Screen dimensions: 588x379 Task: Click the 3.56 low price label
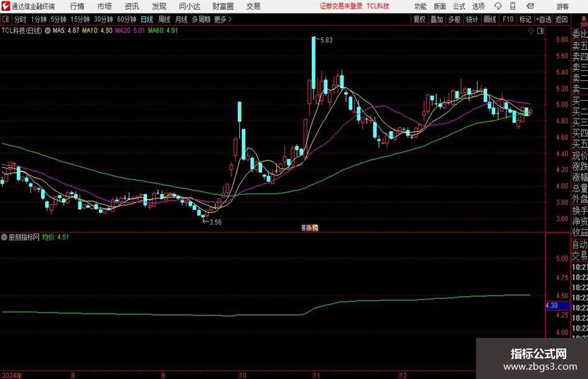[215, 222]
